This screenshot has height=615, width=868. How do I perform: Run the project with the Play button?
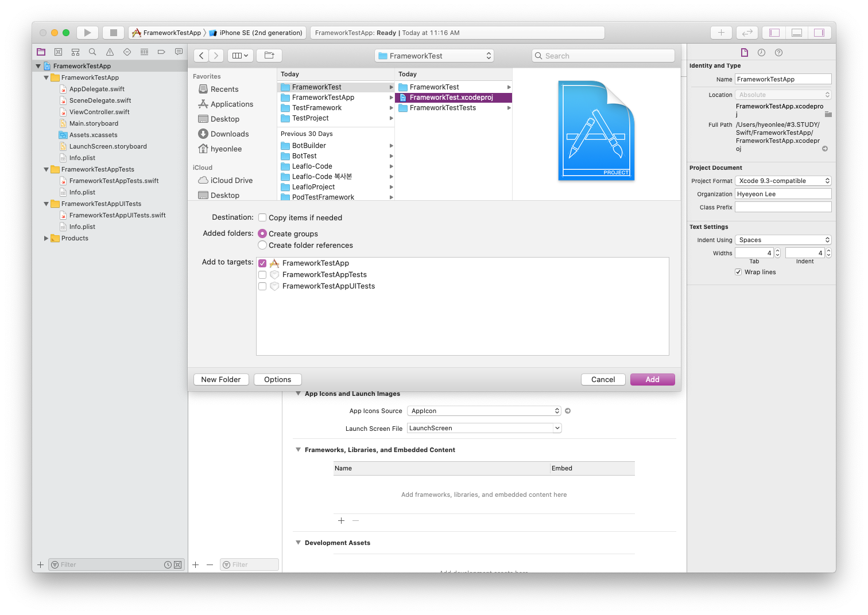coord(87,33)
